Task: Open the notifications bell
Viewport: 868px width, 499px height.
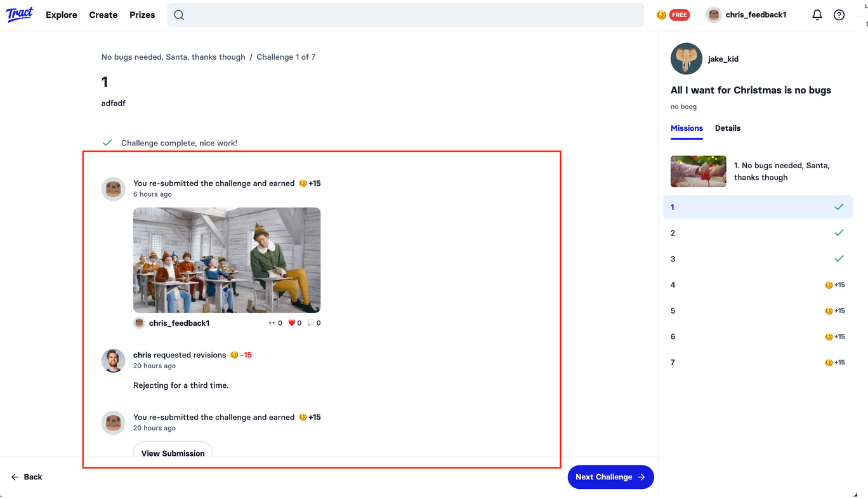Action: [817, 15]
